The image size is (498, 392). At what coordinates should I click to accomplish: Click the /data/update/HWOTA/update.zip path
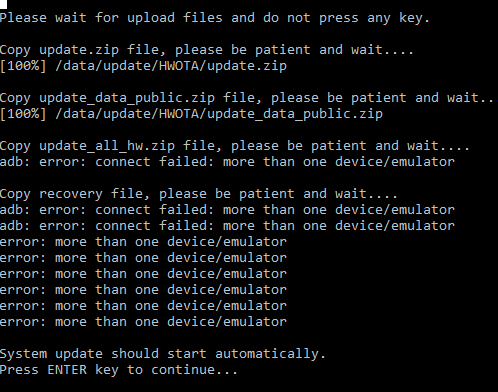coord(171,66)
